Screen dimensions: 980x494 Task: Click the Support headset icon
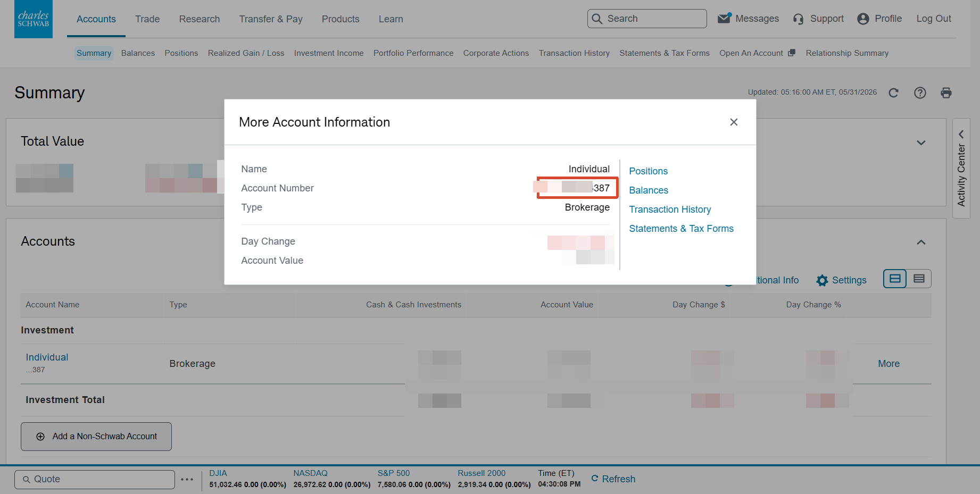coord(798,19)
